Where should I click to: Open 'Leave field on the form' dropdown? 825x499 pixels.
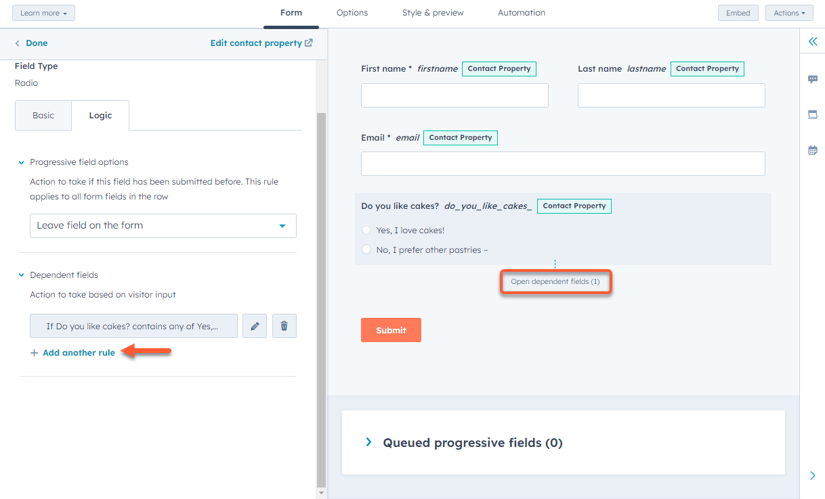163,225
